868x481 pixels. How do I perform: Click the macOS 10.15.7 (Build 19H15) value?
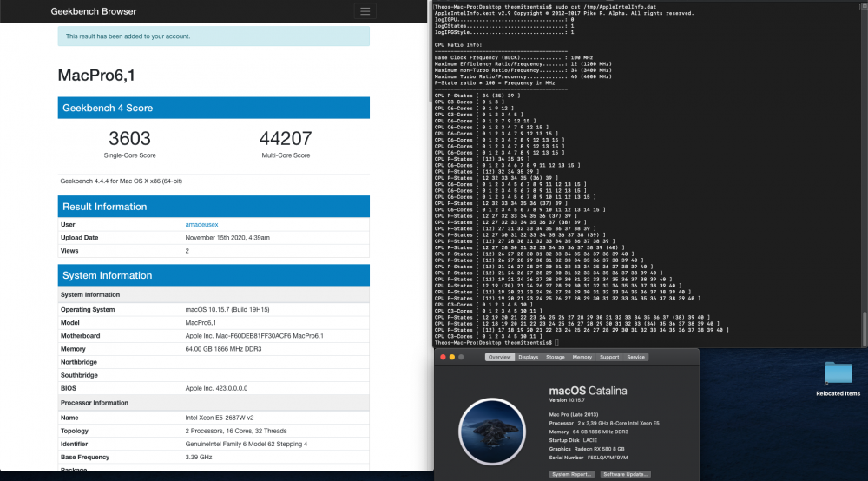tap(227, 310)
